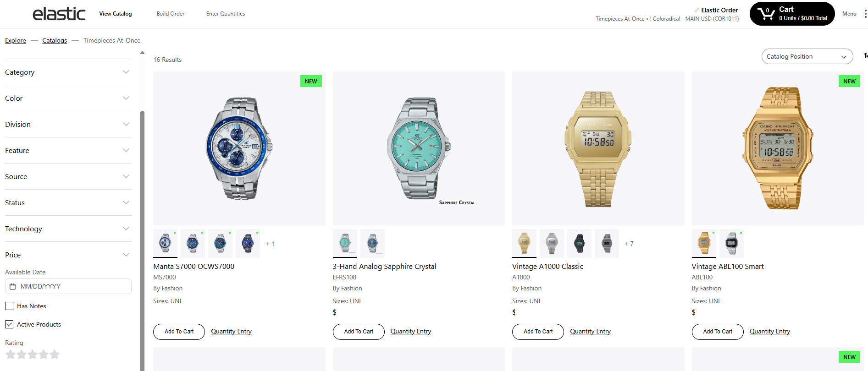Open the Enter Quantities tab
868x371 pixels.
point(226,14)
